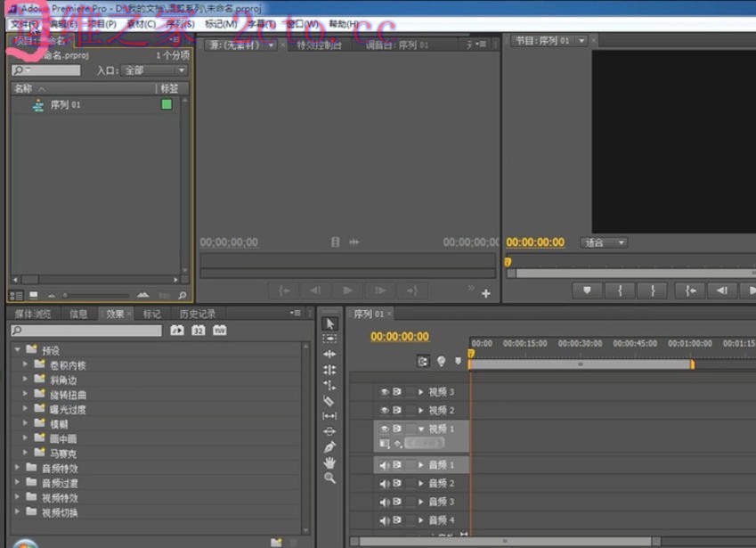Image resolution: width=756 pixels, height=548 pixels.
Task: Expand the 视频 2 track
Action: (421, 411)
